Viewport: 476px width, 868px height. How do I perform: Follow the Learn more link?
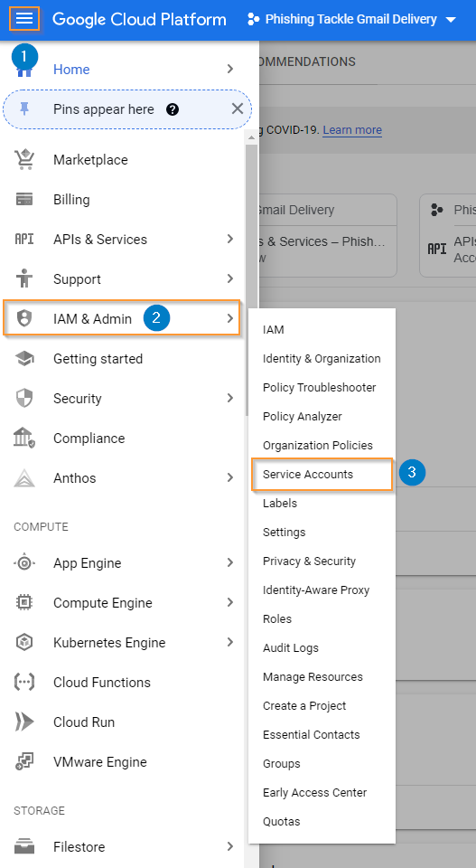click(x=352, y=130)
